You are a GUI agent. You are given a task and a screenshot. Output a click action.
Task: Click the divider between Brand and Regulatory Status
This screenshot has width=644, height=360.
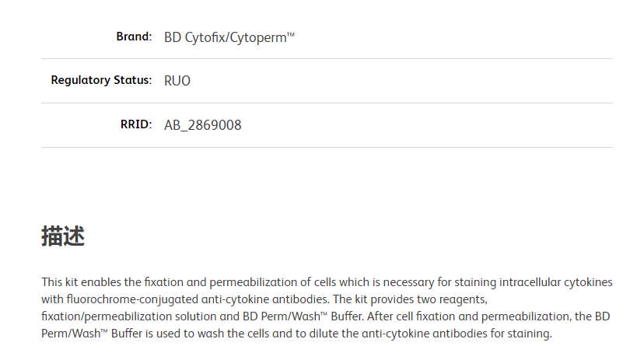click(327, 58)
